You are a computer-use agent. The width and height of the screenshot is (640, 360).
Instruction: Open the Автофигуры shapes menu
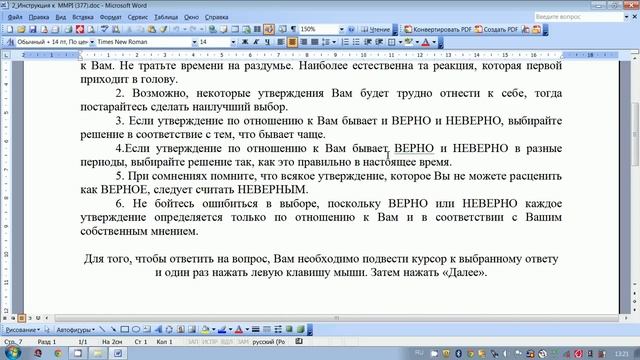click(76, 330)
